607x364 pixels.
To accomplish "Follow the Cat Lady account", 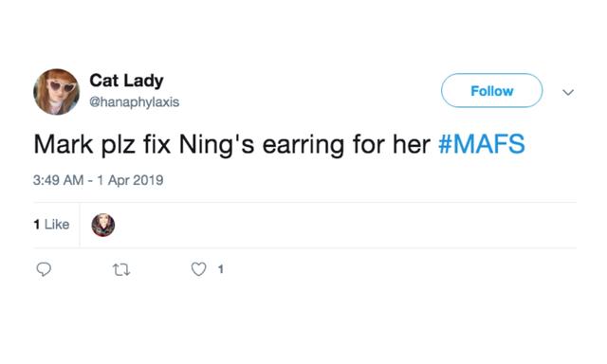I will click(x=491, y=90).
